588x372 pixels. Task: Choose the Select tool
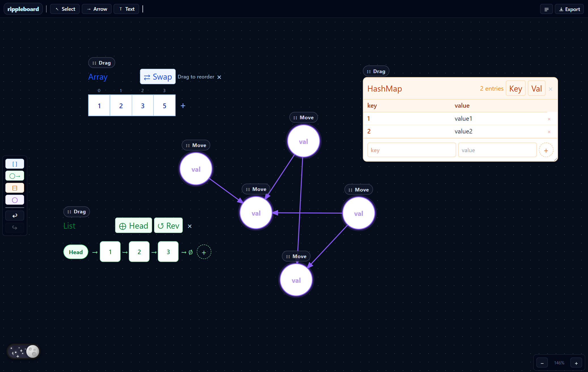point(65,9)
